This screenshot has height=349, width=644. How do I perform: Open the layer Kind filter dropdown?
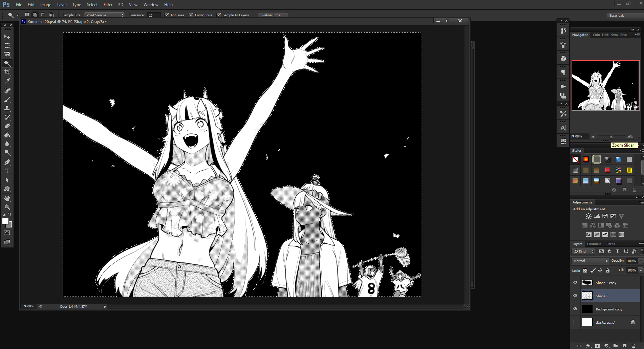(583, 251)
